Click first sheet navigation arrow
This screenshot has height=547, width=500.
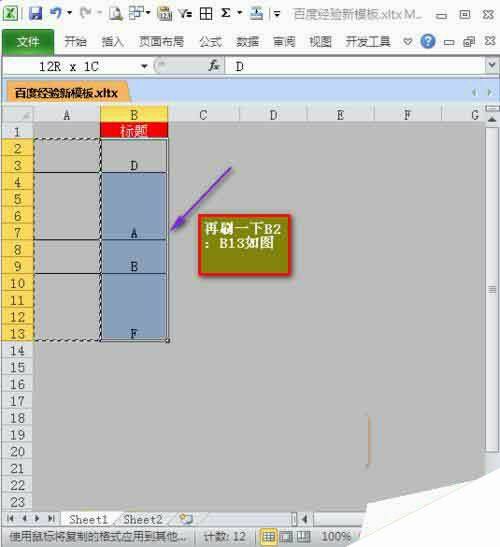coord(10,519)
